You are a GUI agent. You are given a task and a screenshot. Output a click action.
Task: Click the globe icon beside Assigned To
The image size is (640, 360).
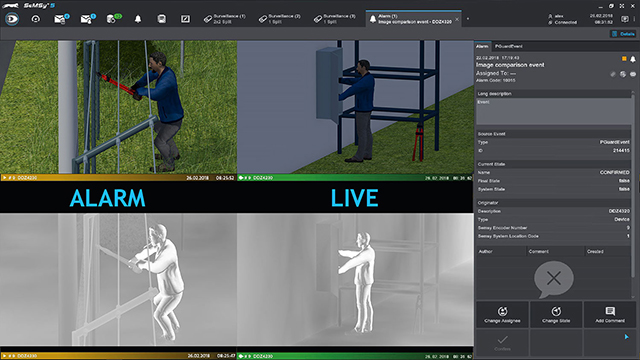(623, 74)
